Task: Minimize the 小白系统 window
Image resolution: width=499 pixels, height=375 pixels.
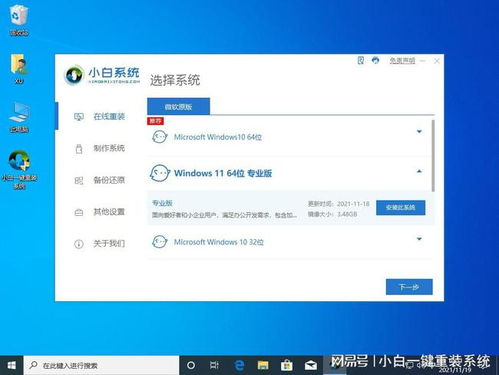Action: 423,61
